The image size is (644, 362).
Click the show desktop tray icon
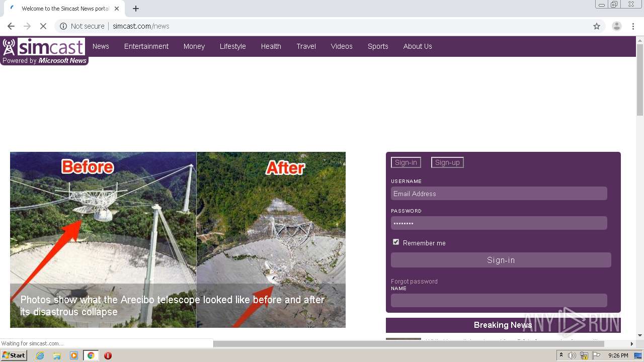(638, 355)
